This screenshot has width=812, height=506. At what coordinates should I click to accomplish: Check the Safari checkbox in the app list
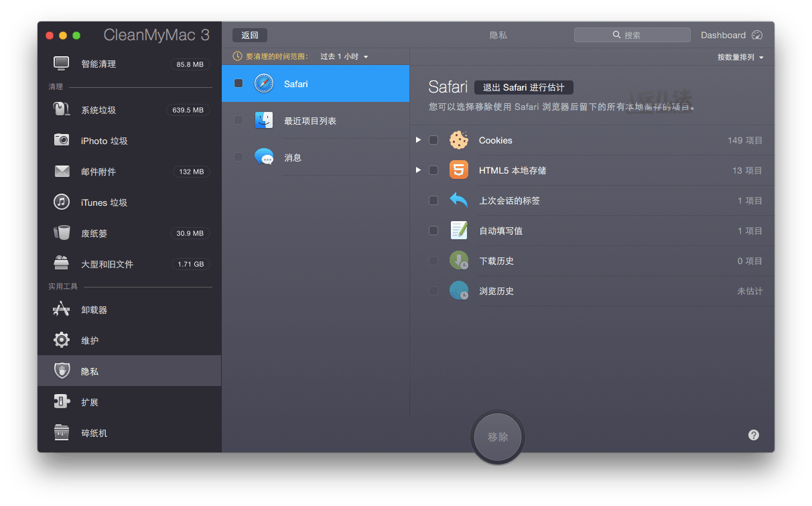point(239,84)
